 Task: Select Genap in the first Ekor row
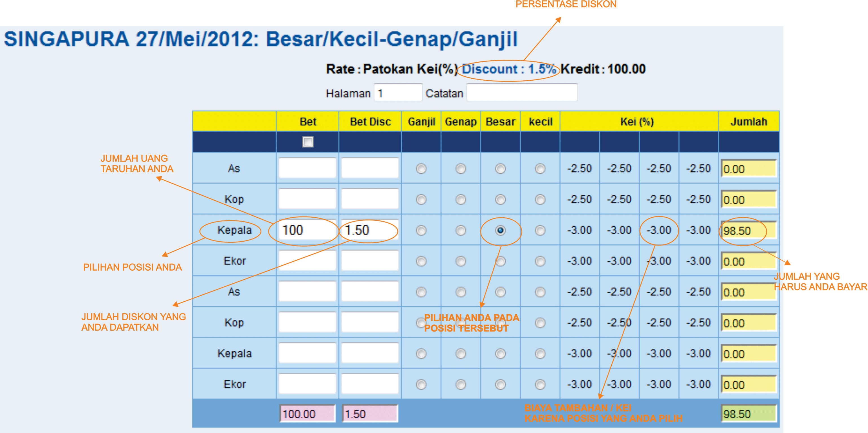(461, 261)
